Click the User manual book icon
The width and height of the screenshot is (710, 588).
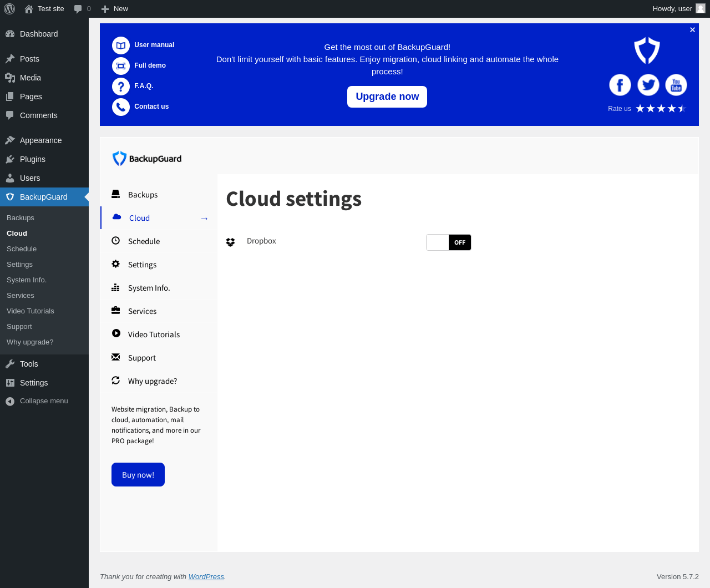tap(121, 45)
